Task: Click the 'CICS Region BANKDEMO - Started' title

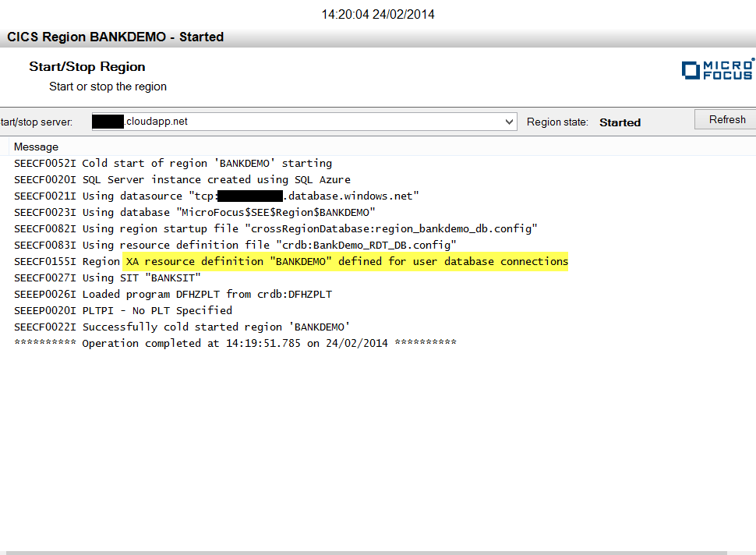Action: point(115,37)
